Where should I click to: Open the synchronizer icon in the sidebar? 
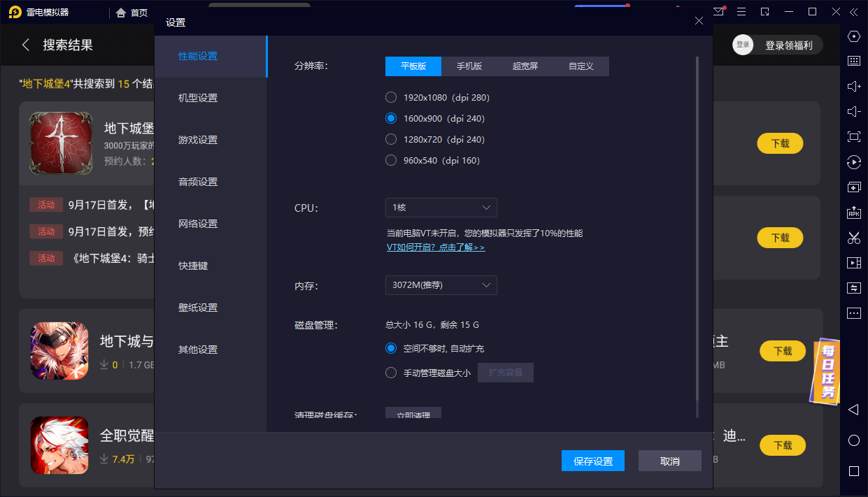click(853, 287)
